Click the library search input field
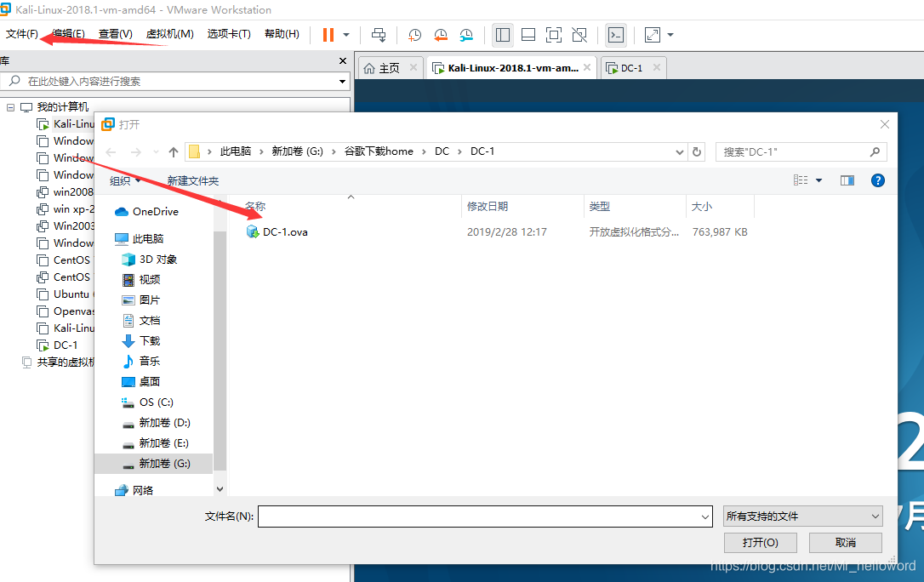 177,82
